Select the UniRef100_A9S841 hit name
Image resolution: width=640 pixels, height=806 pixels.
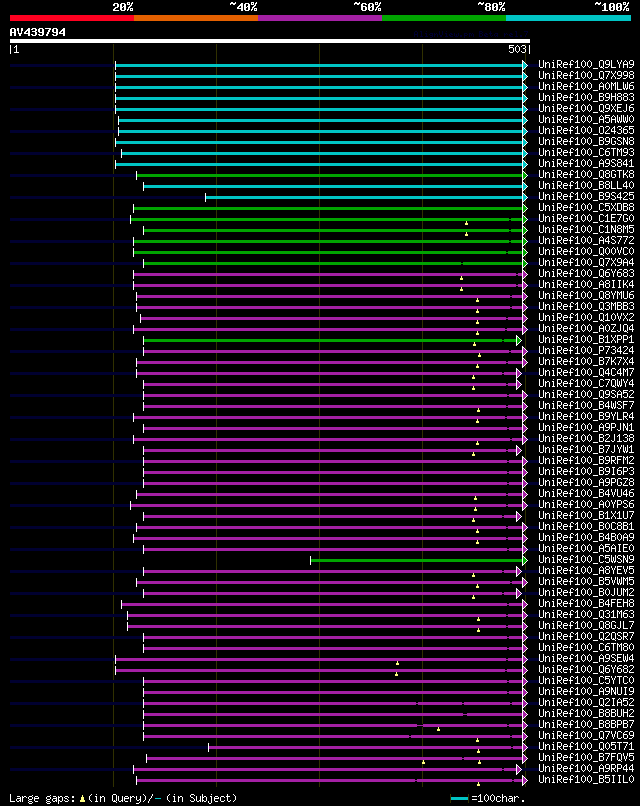(586, 163)
